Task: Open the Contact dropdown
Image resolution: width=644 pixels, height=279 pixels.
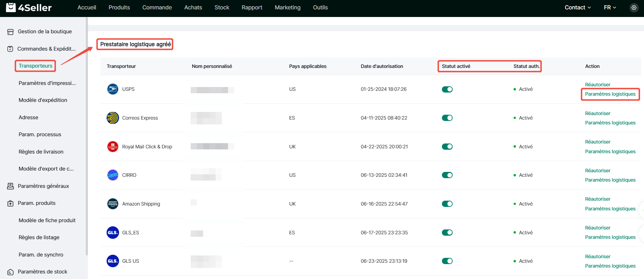Action: [x=578, y=7]
